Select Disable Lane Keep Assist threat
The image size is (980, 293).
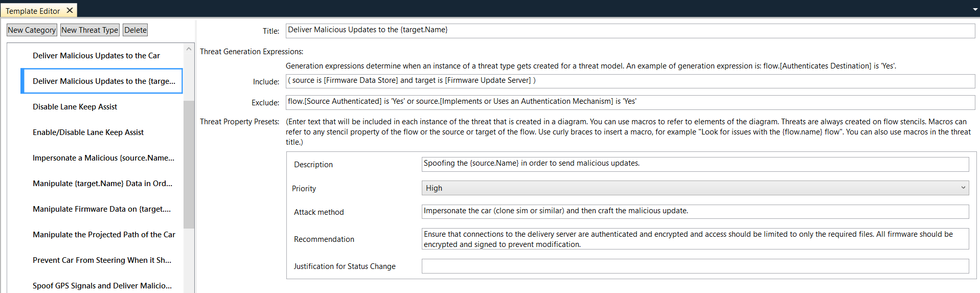click(75, 107)
